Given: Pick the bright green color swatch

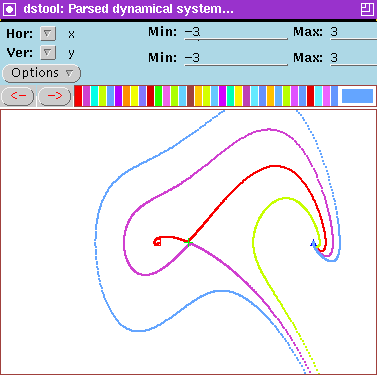Looking at the screenshot, I should point(158,96).
